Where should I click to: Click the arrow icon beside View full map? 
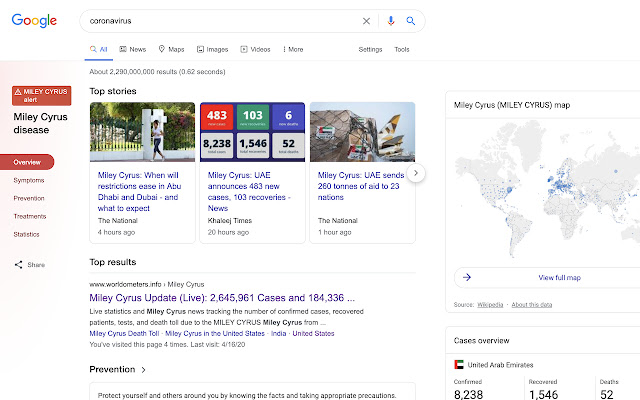click(469, 277)
